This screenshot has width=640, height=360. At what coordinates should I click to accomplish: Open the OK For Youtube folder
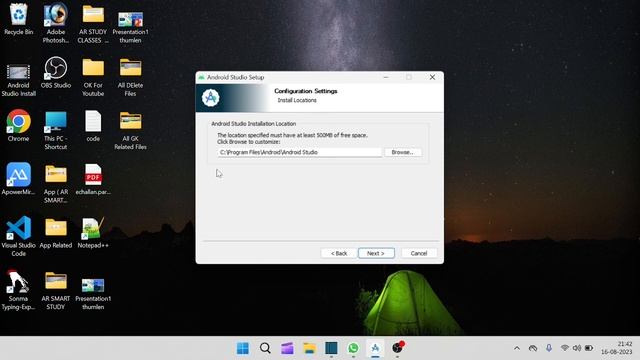pos(93,77)
